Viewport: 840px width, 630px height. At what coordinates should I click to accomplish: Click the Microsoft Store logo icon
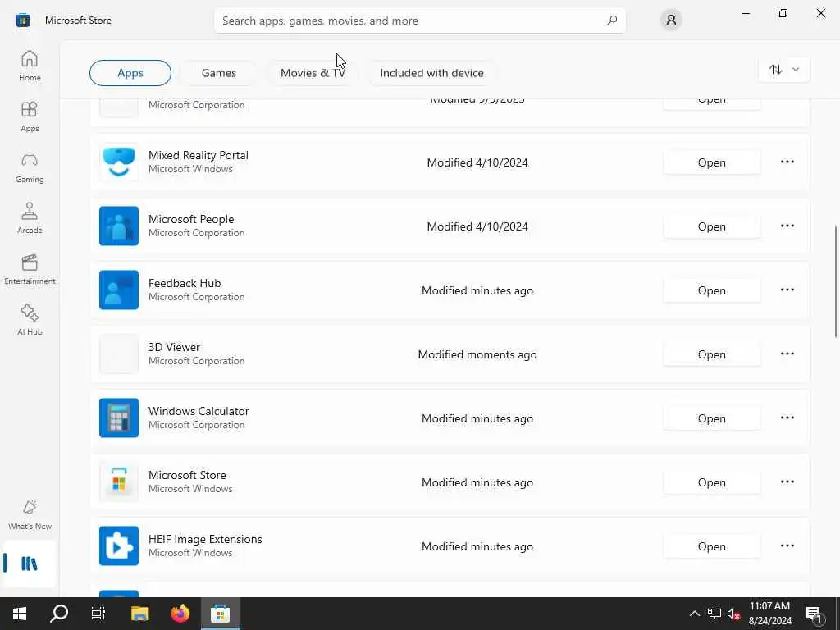[x=22, y=21]
